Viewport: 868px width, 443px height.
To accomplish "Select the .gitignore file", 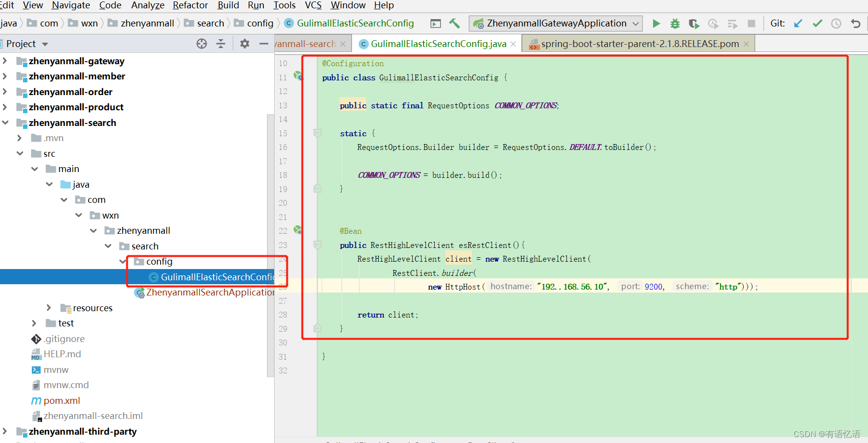I will point(64,339).
